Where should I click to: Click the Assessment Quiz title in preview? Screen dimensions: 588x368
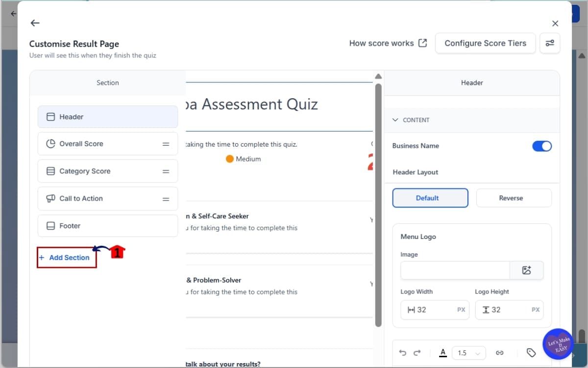tap(252, 104)
